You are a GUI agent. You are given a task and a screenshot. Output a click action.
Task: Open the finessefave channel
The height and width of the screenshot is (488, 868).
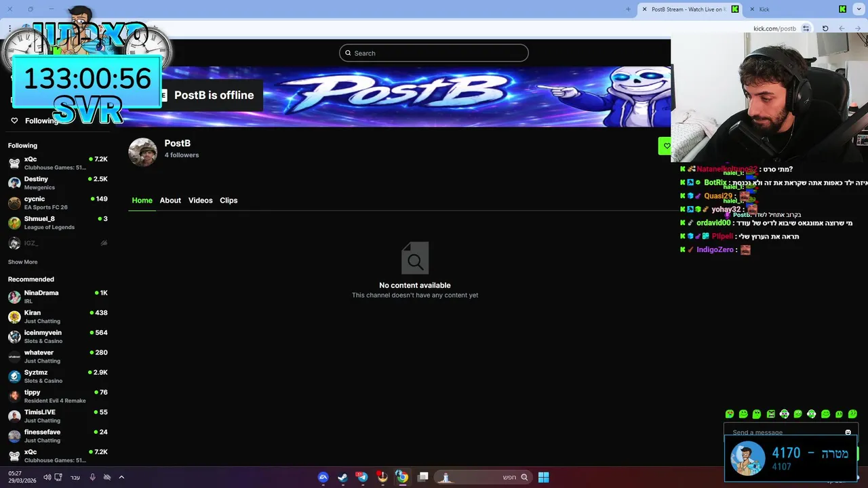(x=58, y=436)
